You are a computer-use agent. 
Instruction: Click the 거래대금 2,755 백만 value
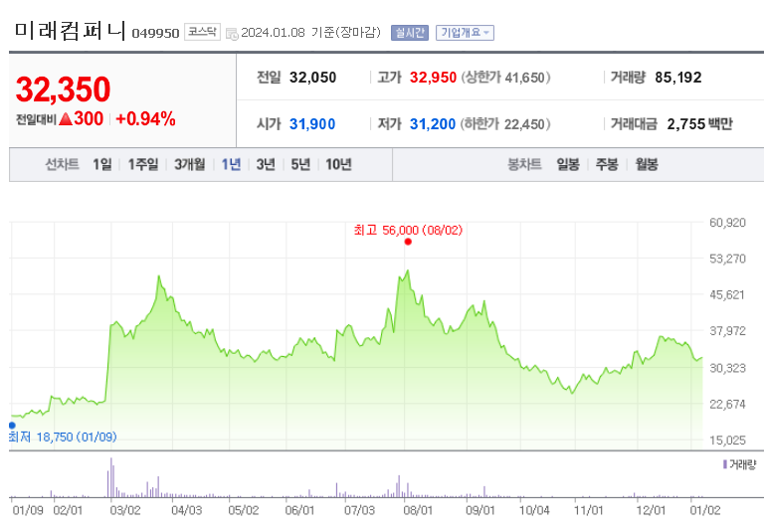pyautogui.click(x=699, y=124)
